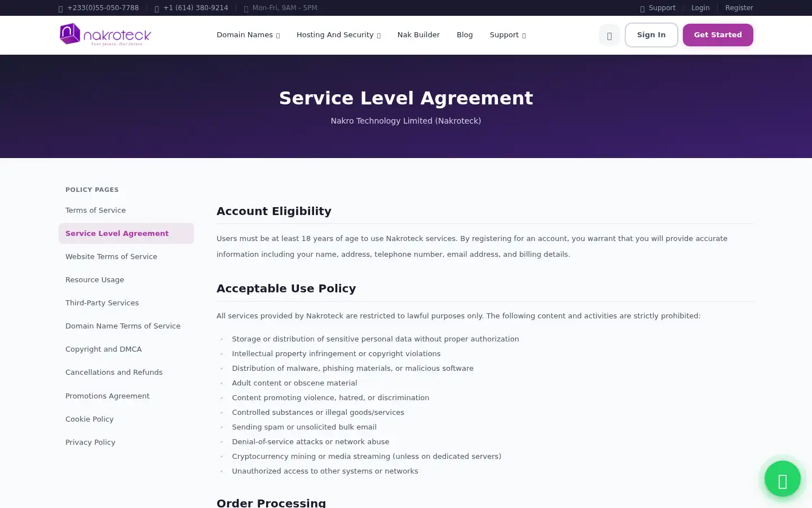
Task: Click the clock icon near Mon-Fri hours
Action: point(246,8)
